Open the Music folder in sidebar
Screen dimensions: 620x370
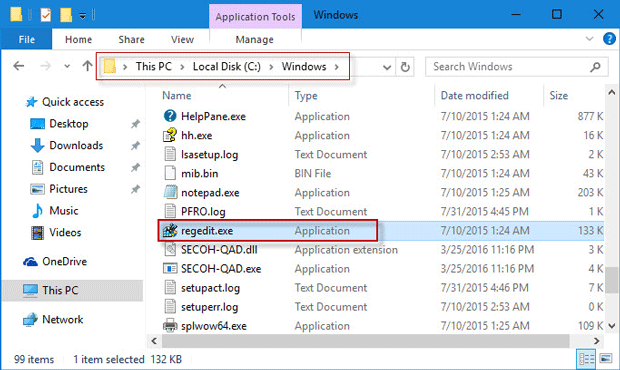tap(55, 211)
